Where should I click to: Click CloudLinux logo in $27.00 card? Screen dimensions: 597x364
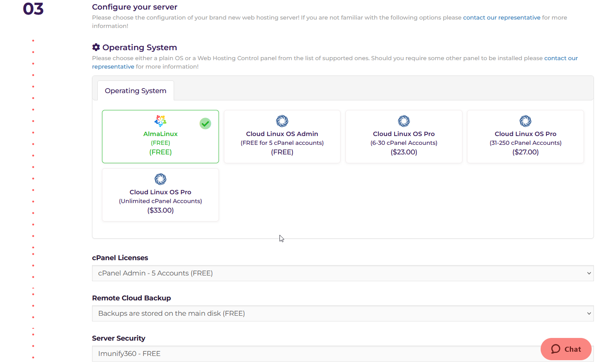point(525,121)
